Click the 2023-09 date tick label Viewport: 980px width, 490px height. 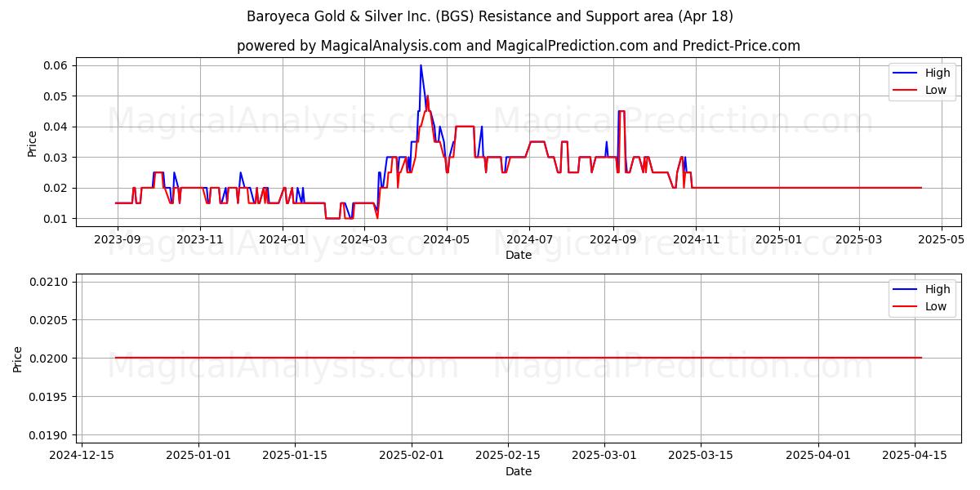tap(118, 239)
